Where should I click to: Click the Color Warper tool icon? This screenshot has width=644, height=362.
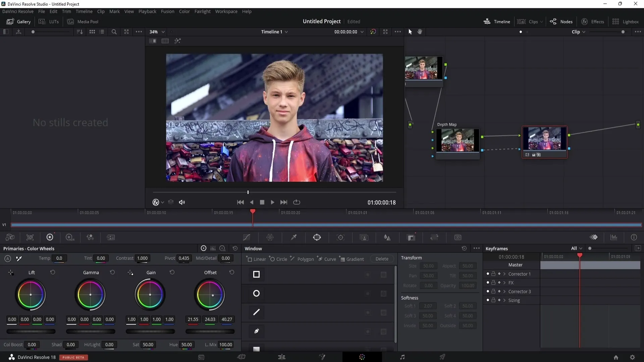(x=270, y=237)
